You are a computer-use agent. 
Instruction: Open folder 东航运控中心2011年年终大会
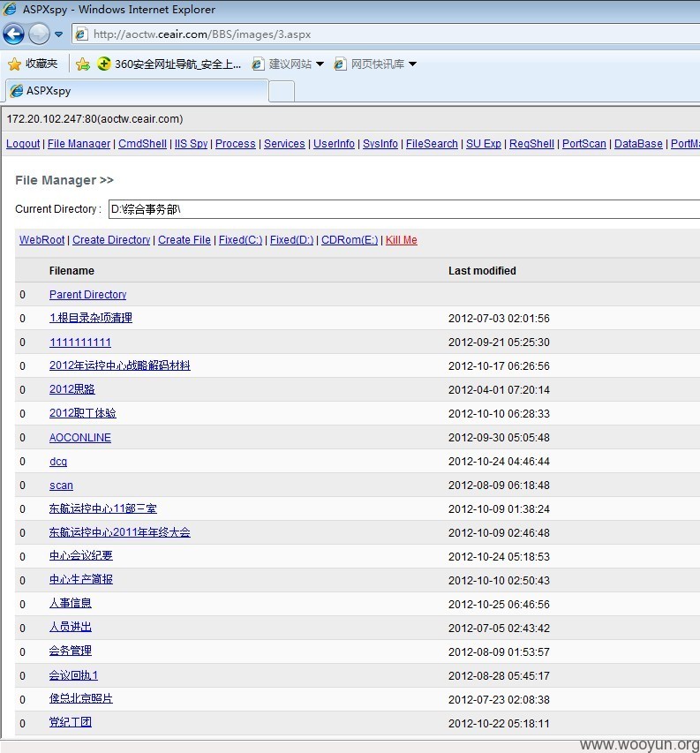[119, 532]
